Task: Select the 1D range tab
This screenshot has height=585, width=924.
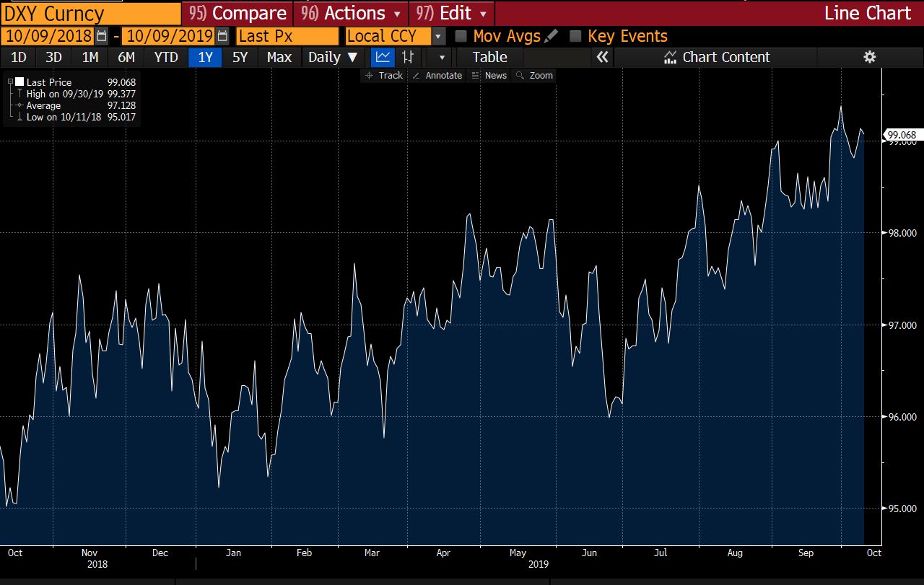Action: pos(19,57)
